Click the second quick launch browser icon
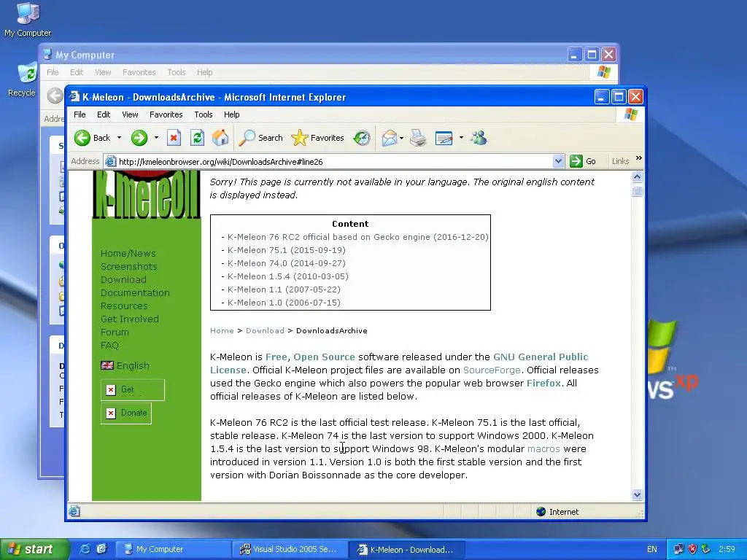 coord(101,549)
